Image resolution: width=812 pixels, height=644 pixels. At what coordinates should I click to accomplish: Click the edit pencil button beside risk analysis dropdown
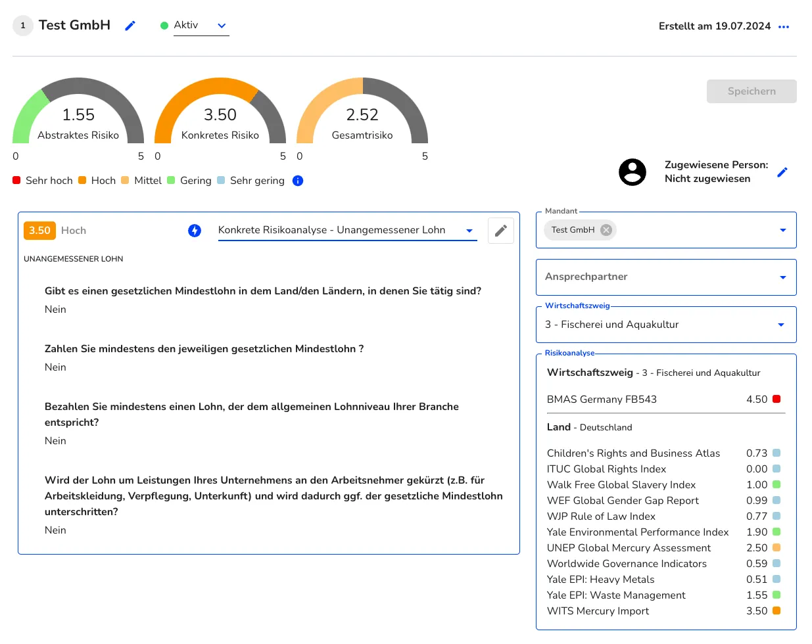500,231
